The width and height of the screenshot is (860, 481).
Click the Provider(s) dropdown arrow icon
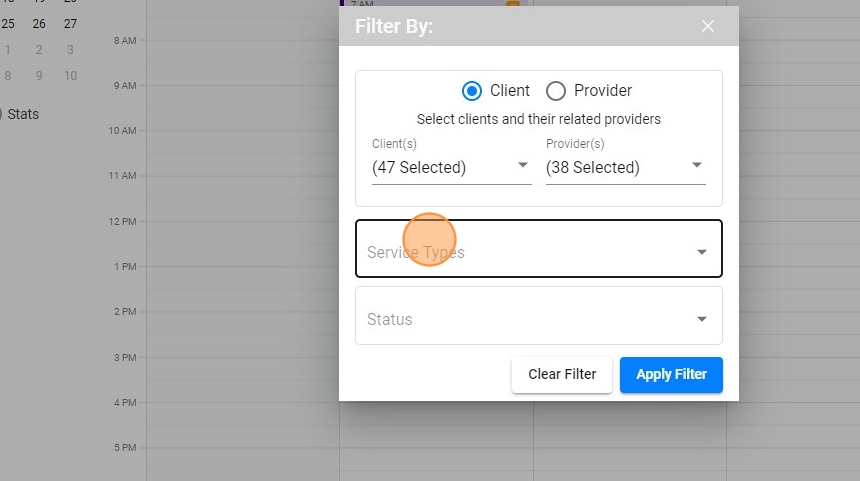pyautogui.click(x=697, y=166)
